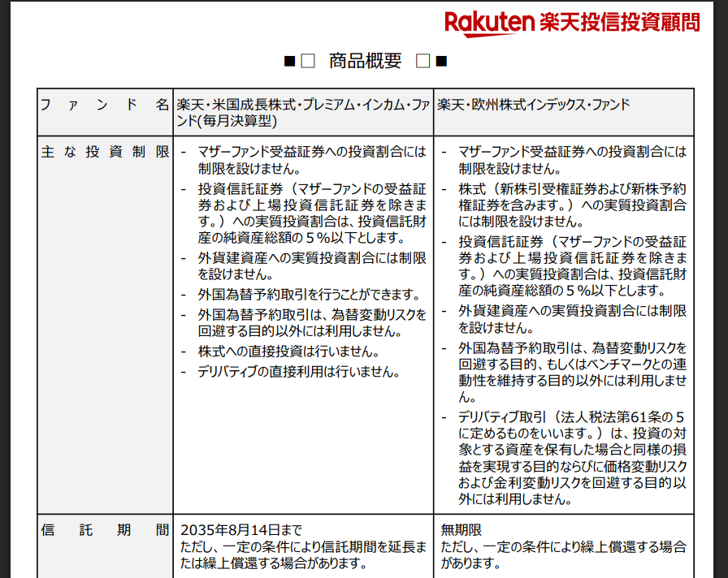Viewport: 728px width, 578px height.
Task: Click 外国為替予約取引を行うことができます。 bullet
Action: pos(310,295)
